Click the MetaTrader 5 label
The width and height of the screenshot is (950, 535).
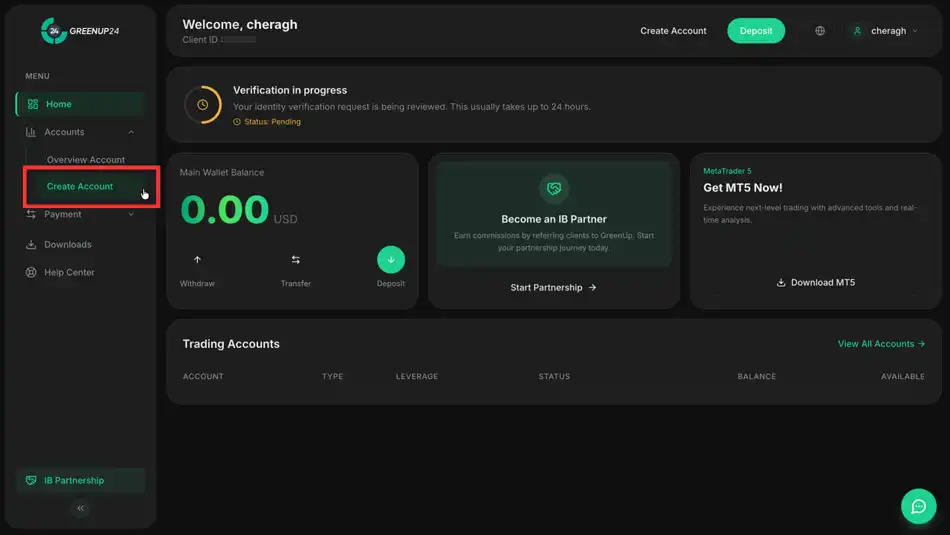point(727,171)
